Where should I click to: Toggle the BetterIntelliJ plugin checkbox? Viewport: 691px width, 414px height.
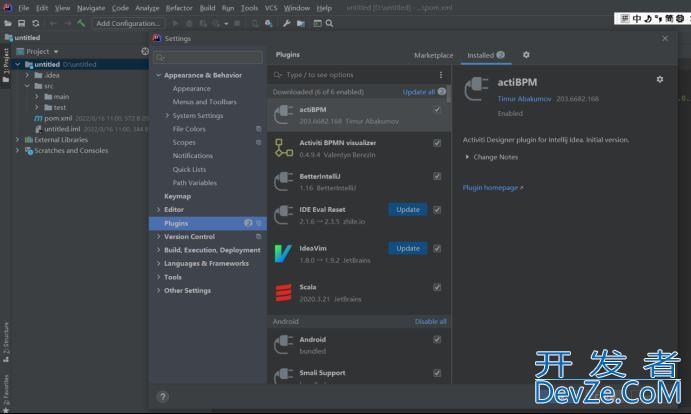coord(437,176)
